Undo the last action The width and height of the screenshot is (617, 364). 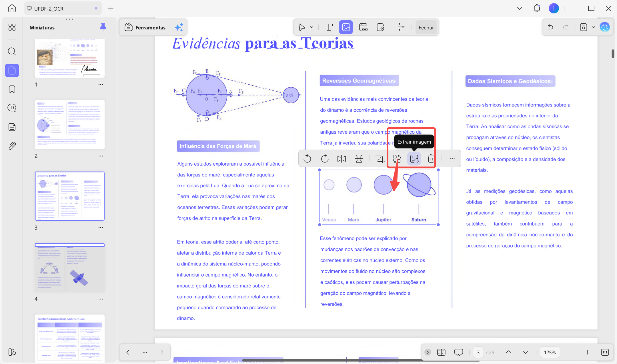coord(550,27)
